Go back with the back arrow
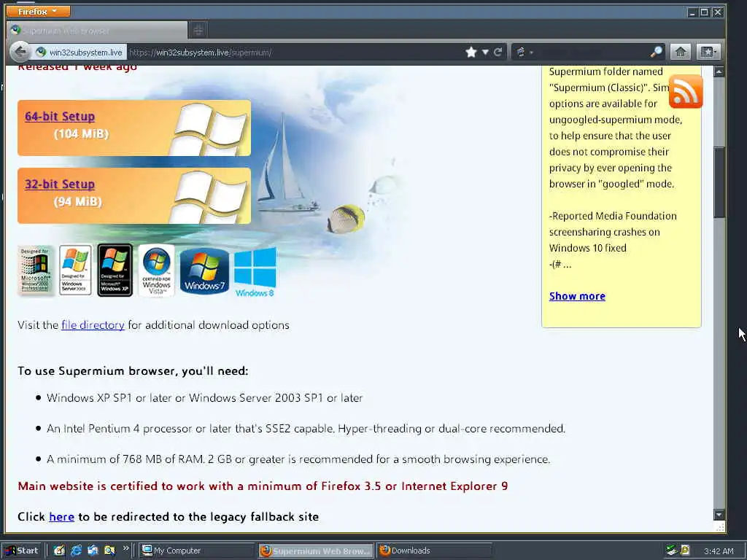 click(20, 52)
